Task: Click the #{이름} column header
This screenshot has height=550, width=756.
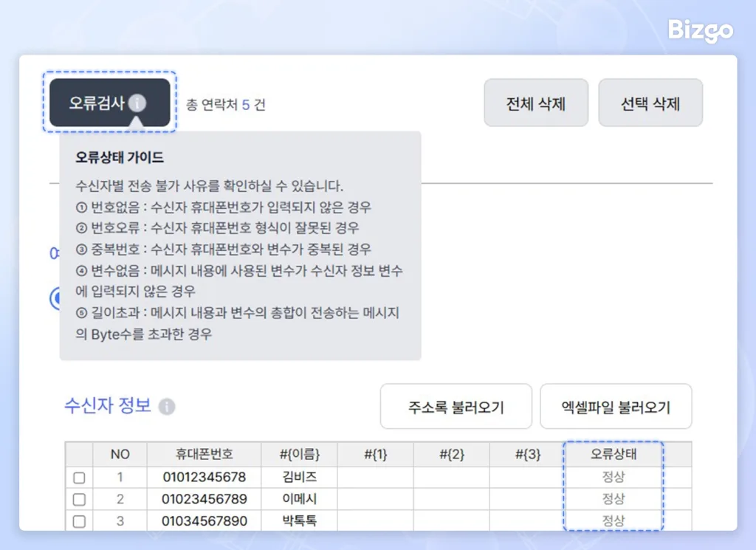Action: pyautogui.click(x=298, y=455)
